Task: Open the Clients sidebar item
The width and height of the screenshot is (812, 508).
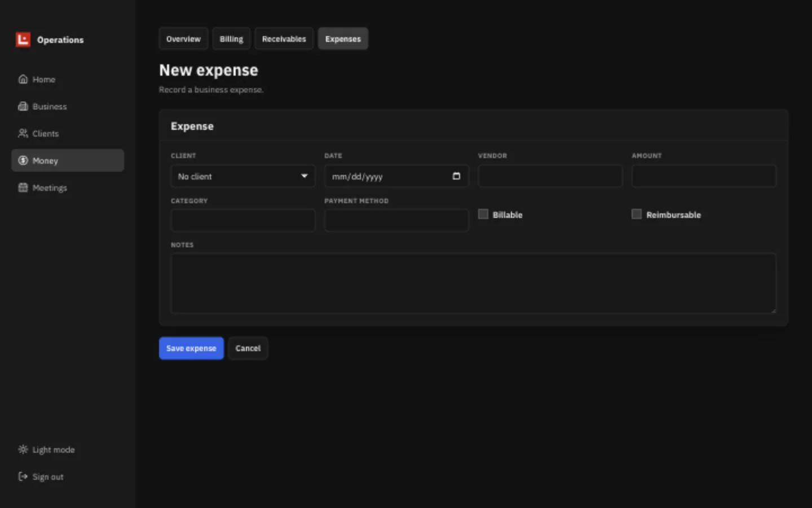Action: pyautogui.click(x=68, y=133)
